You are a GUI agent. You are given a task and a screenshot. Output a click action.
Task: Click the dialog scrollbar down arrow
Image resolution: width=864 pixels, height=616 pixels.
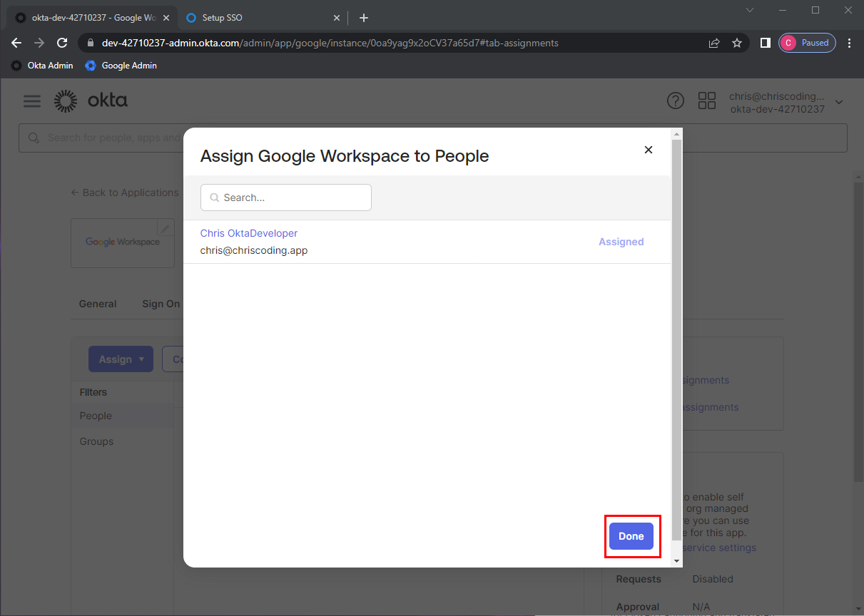[x=677, y=561]
